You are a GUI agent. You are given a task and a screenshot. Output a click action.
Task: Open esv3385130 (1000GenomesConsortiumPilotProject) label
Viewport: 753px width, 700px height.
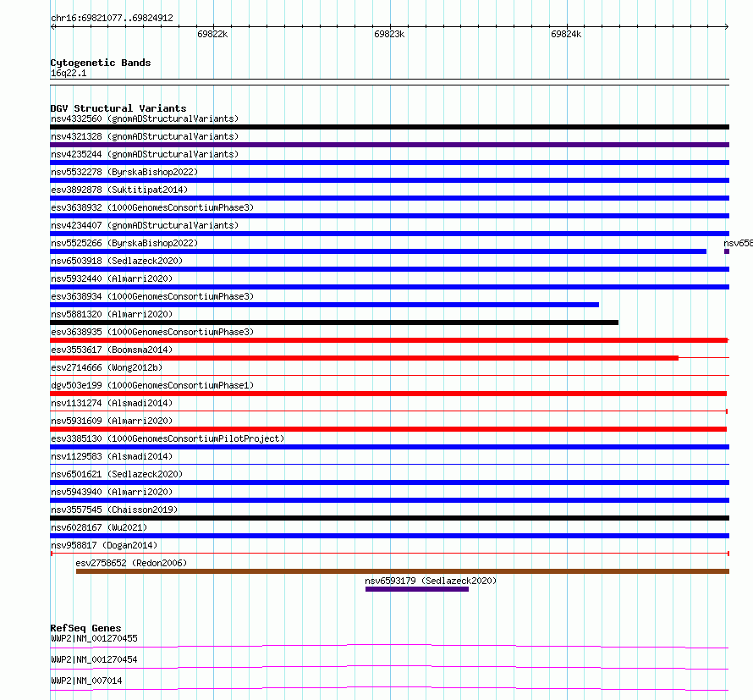click(x=168, y=438)
